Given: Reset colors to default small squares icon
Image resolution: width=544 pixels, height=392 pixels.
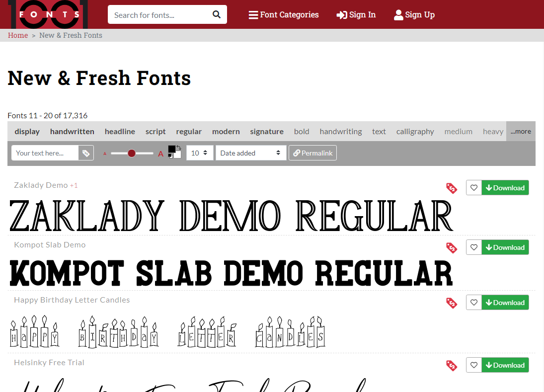Looking at the screenshot, I should click(170, 156).
